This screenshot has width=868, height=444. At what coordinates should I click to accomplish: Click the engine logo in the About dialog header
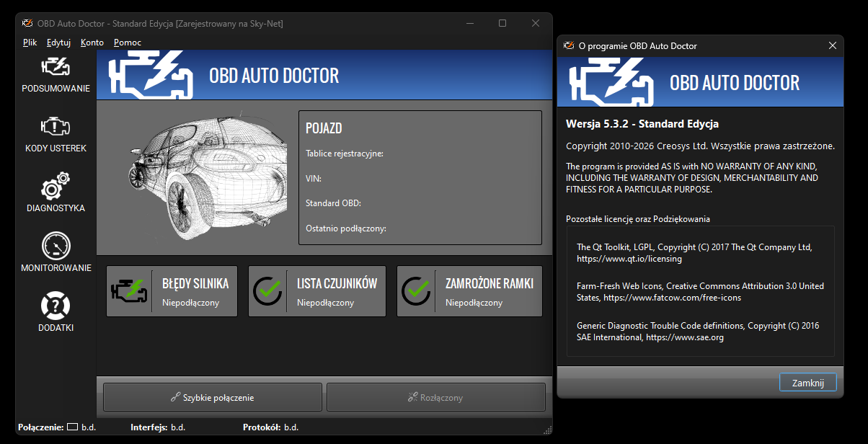click(x=612, y=82)
